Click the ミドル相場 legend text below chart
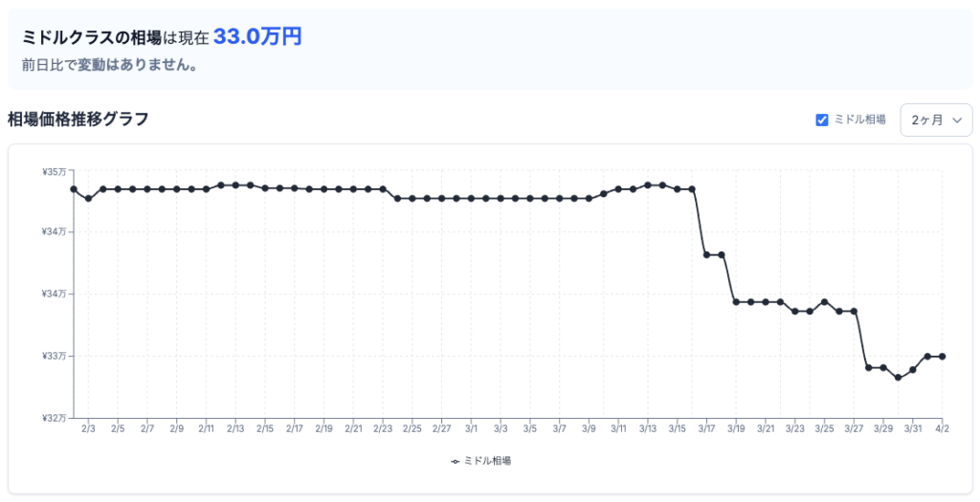980x502 pixels. pos(487,461)
